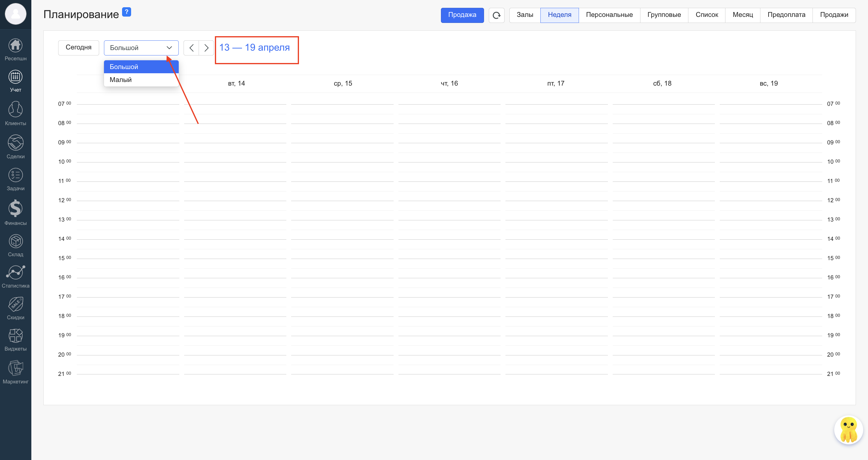Go to next week arrow

[206, 48]
